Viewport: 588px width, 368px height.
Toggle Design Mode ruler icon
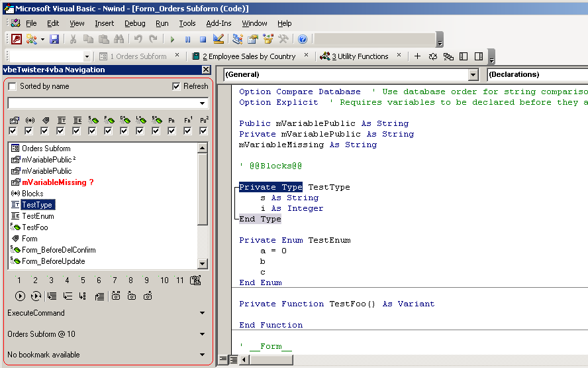[x=219, y=39]
